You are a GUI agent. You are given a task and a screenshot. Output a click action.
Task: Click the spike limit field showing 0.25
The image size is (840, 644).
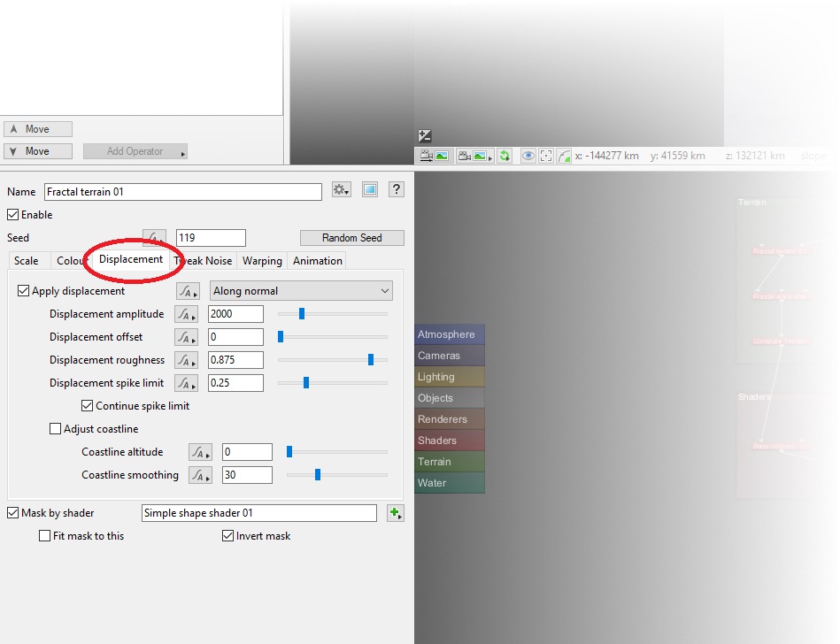pos(235,383)
